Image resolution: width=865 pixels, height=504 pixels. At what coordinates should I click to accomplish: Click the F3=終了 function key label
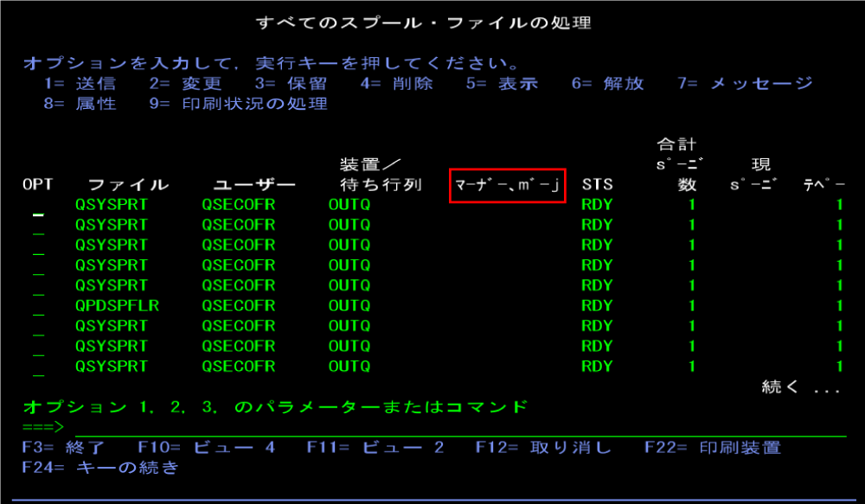(x=63, y=447)
